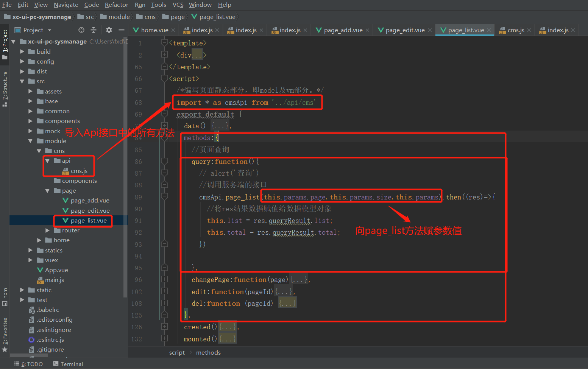Click the project tree vertical scrollbar
Image resolution: width=588 pixels, height=369 pixels.
coord(125,167)
